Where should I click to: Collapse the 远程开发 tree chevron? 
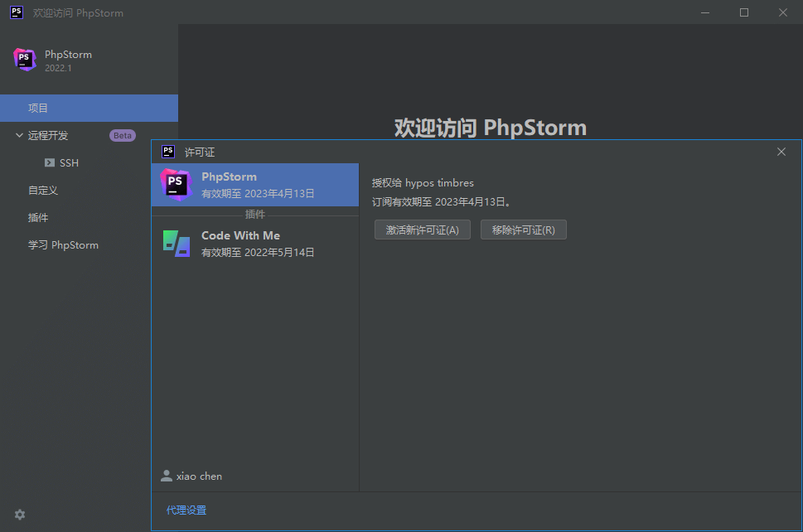coord(19,135)
